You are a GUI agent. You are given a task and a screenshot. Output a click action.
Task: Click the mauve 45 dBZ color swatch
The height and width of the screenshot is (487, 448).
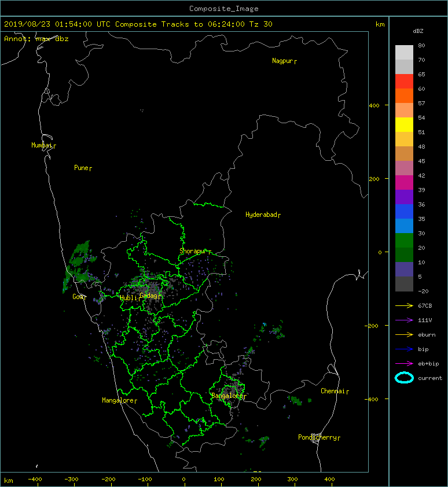pyautogui.click(x=404, y=168)
